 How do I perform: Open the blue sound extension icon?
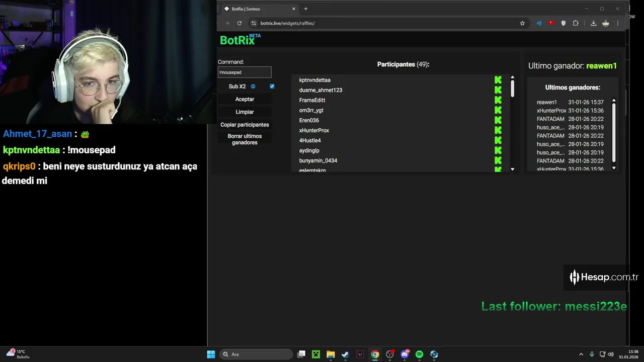coord(539,23)
